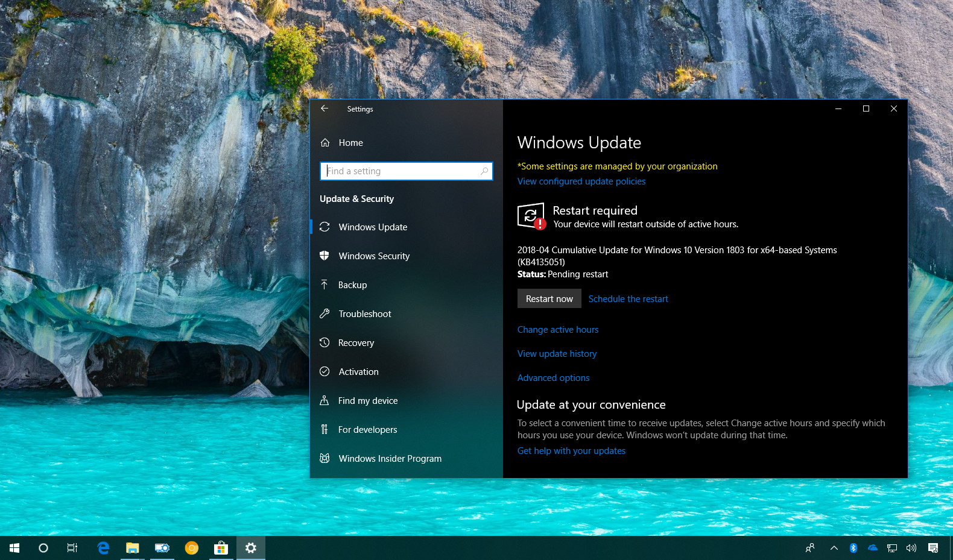The width and height of the screenshot is (953, 560).
Task: Click the Windows Insider Program cat icon
Action: coord(325,458)
